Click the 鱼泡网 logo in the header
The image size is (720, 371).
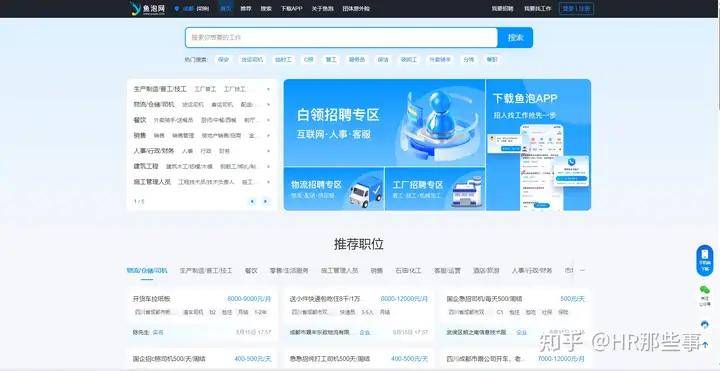coord(147,8)
